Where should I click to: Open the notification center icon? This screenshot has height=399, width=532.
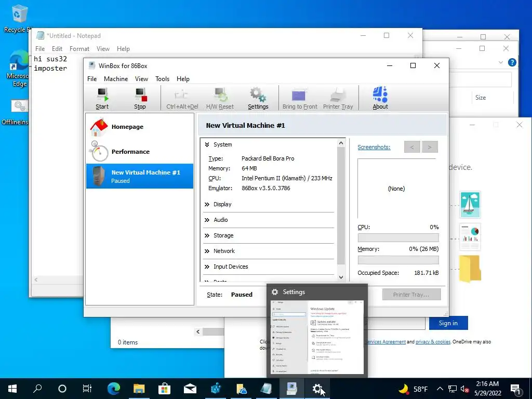[516, 389]
